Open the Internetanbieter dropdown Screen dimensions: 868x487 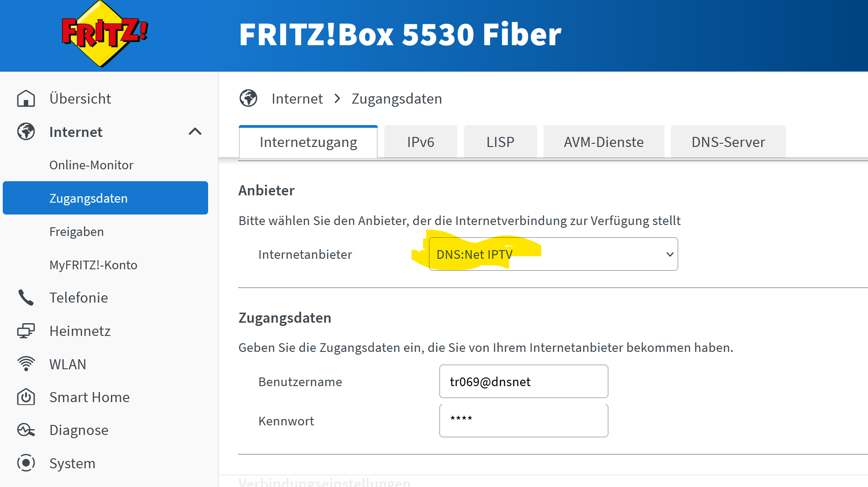[553, 254]
